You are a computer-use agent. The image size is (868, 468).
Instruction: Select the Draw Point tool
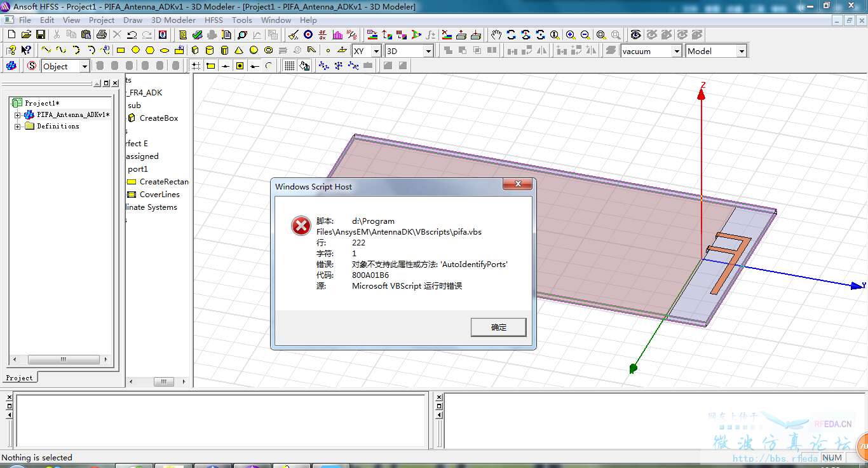(328, 50)
